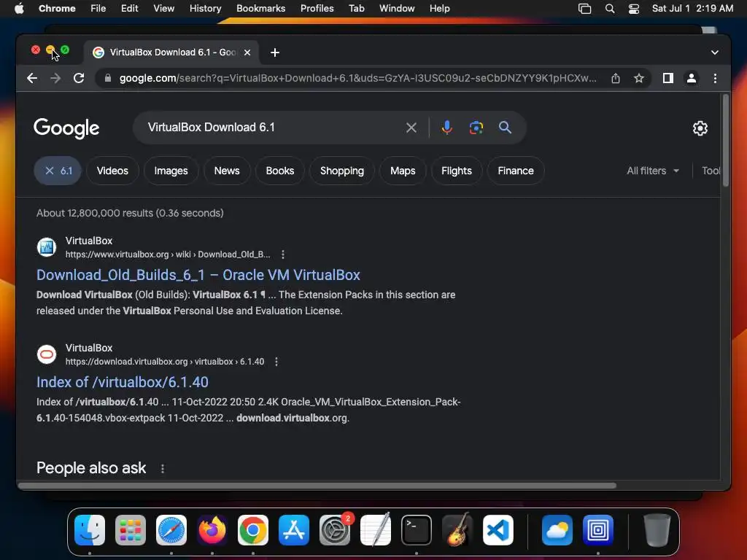Open the Profiles menu
Image resolution: width=747 pixels, height=560 pixels.
(317, 9)
